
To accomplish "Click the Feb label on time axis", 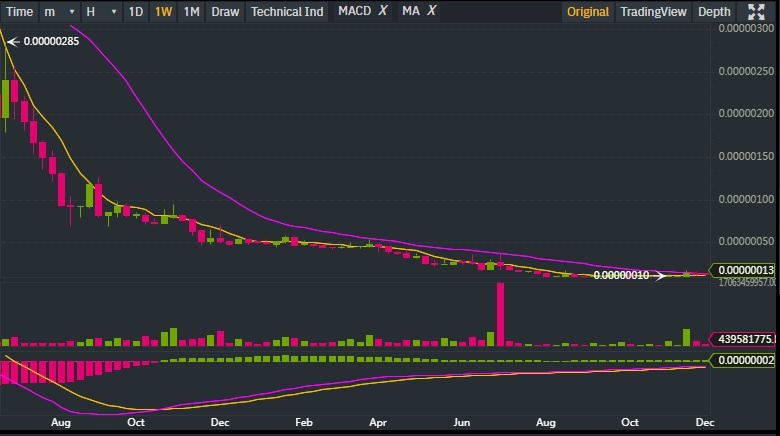I will 304,422.
